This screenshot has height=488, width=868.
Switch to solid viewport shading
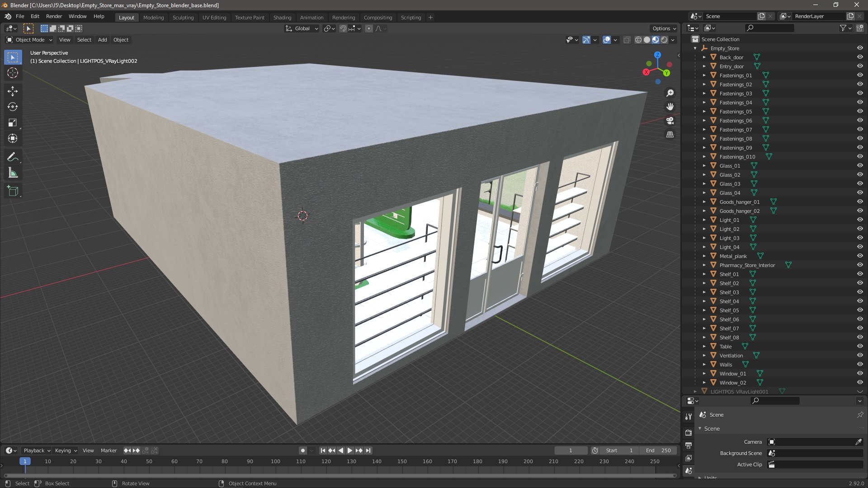(x=647, y=40)
